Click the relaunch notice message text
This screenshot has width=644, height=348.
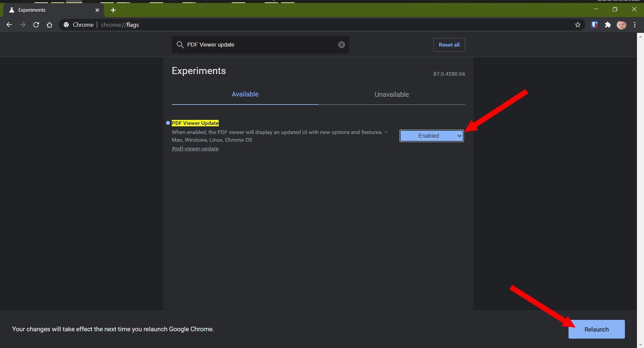pos(113,329)
